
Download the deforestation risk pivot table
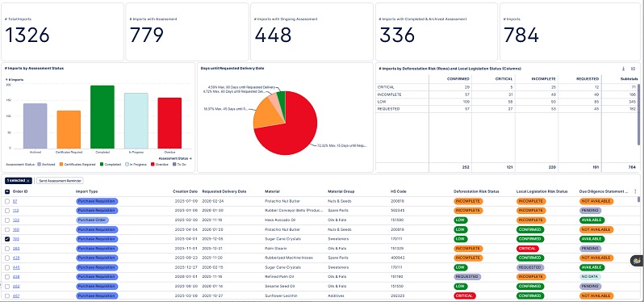pyautogui.click(x=624, y=69)
